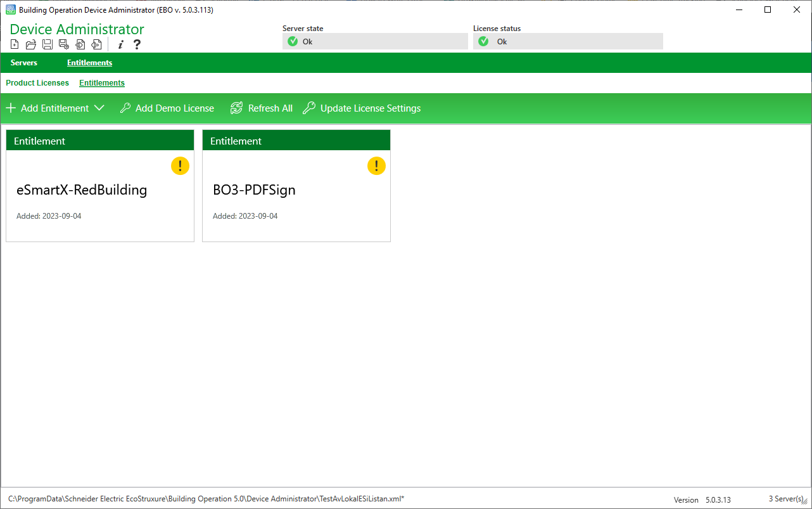Click Added date on BO3-PDFSign card
Screen dimensions: 812x509
pos(245,216)
